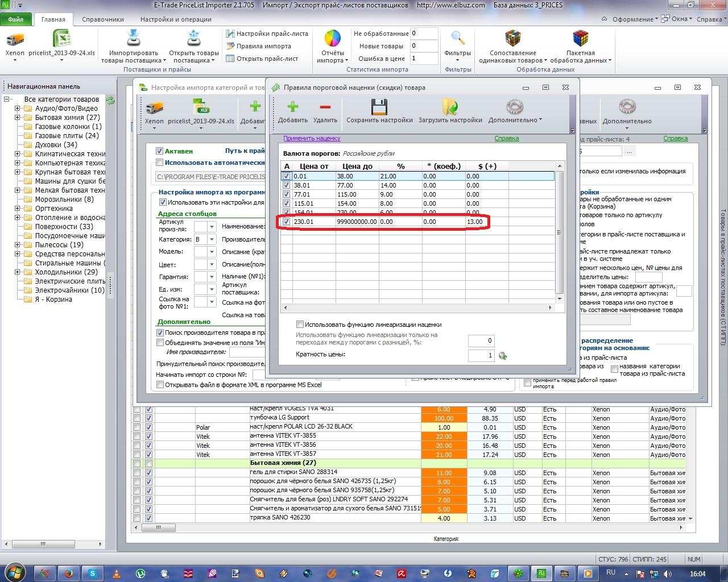Enable Использовать функцию линеаризации наценки checkbox
Viewport: 728px width, 582px height.
click(300, 325)
